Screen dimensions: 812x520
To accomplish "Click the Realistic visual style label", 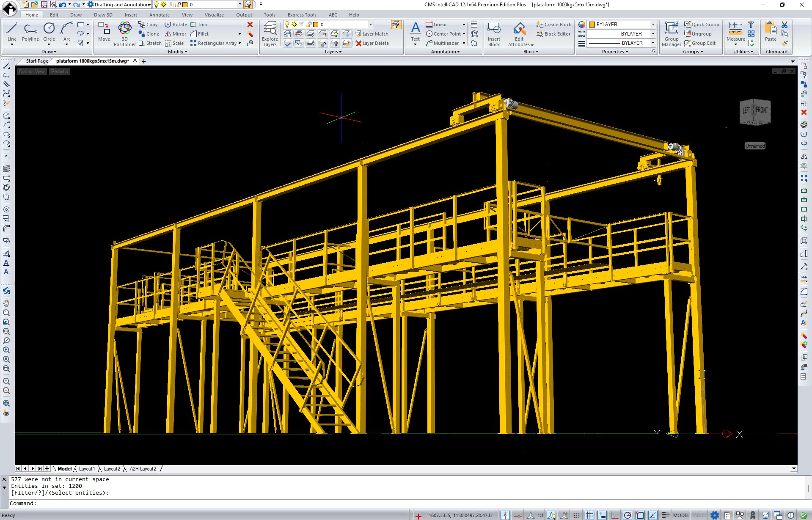I will tap(59, 72).
